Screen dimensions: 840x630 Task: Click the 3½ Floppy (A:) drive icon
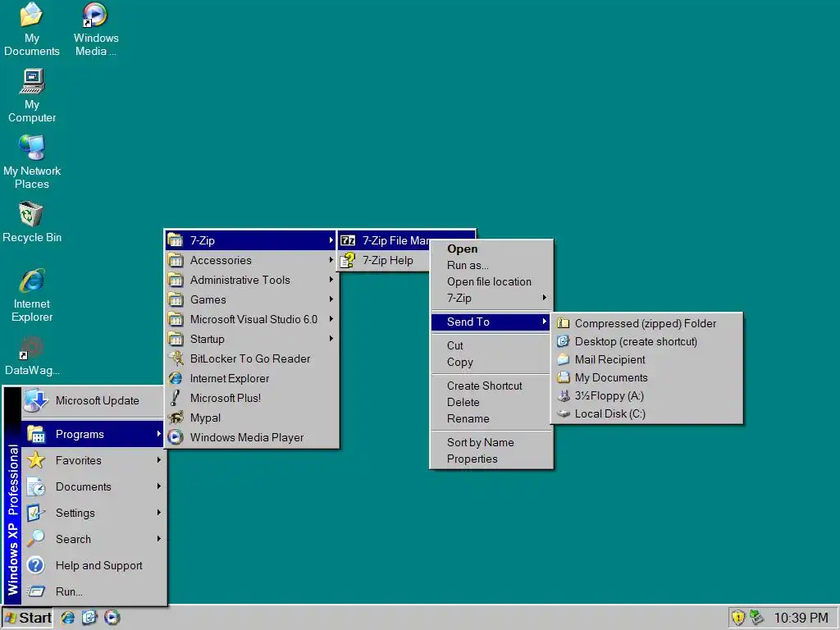(563, 395)
